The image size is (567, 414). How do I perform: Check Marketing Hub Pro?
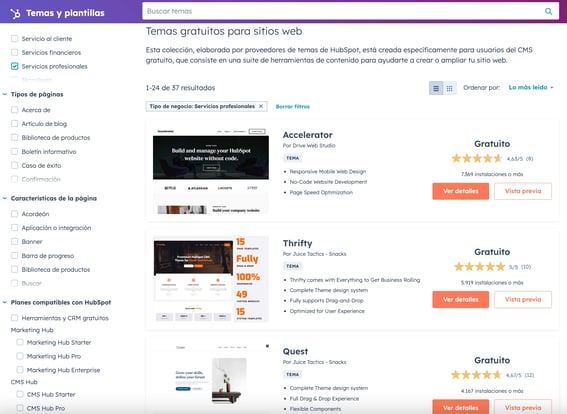tap(20, 356)
